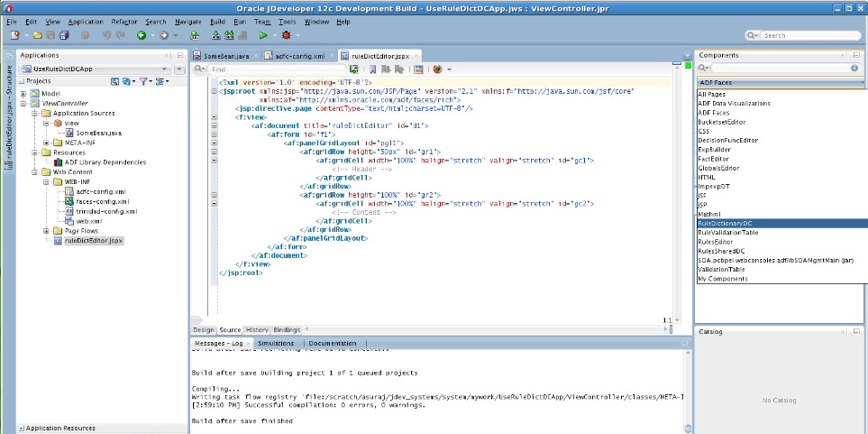Collapse the f:view code fold marker
Image resolution: width=868 pixels, height=434 pixels.
click(214, 117)
